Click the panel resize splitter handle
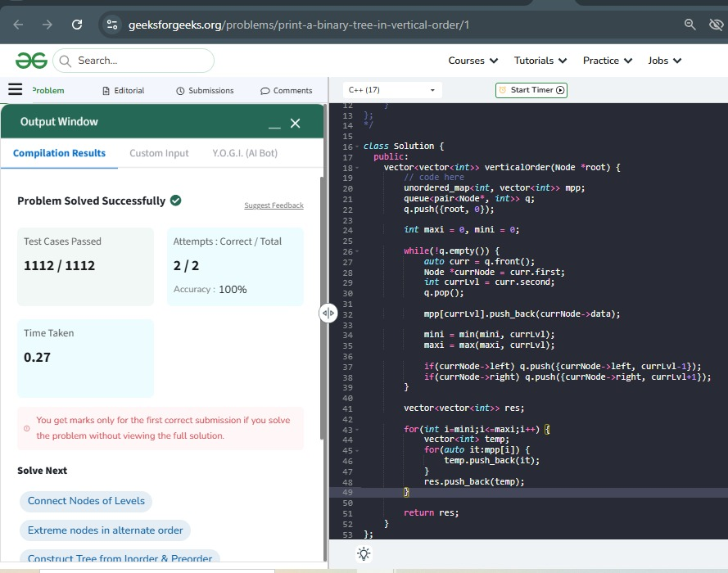 pyautogui.click(x=328, y=314)
